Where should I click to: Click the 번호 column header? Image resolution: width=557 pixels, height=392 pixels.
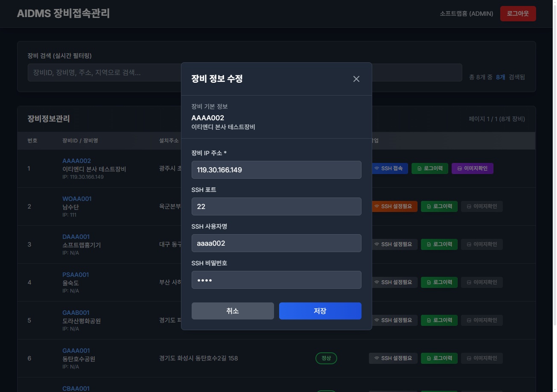point(32,140)
